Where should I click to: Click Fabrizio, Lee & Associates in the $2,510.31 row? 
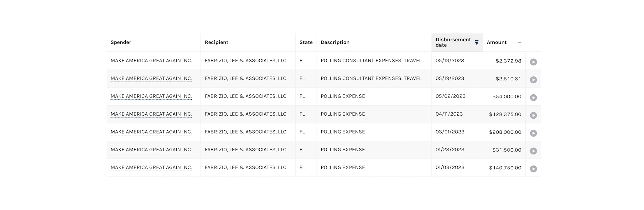click(x=246, y=78)
